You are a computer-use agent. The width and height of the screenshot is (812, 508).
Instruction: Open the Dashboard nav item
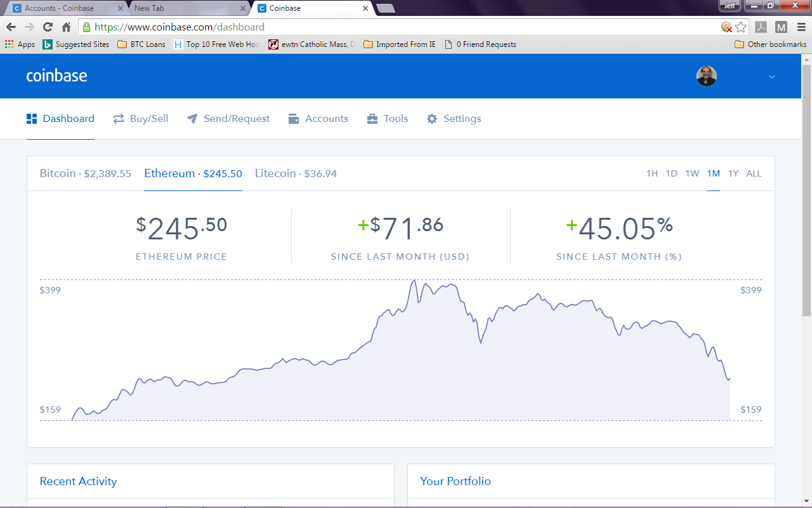click(x=60, y=119)
